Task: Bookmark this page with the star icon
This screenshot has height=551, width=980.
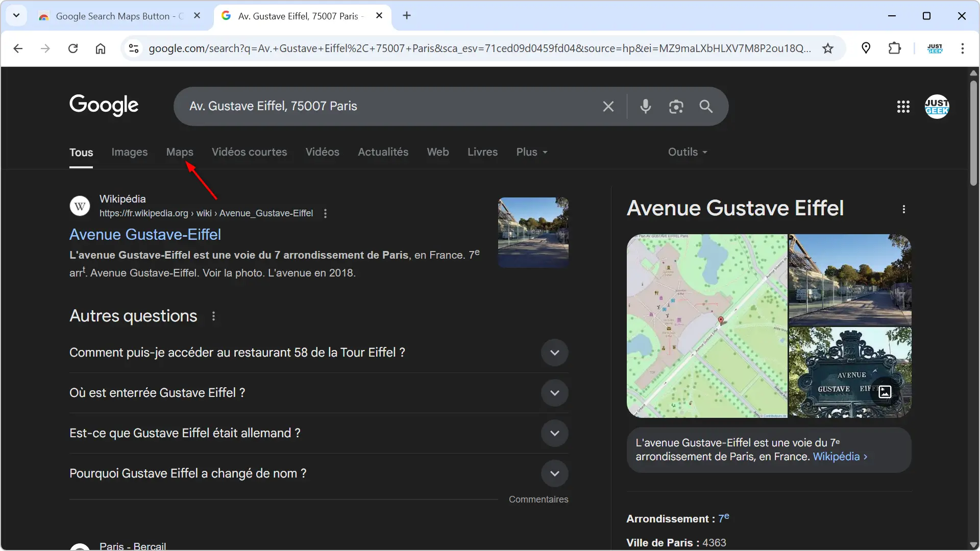Action: point(828,48)
